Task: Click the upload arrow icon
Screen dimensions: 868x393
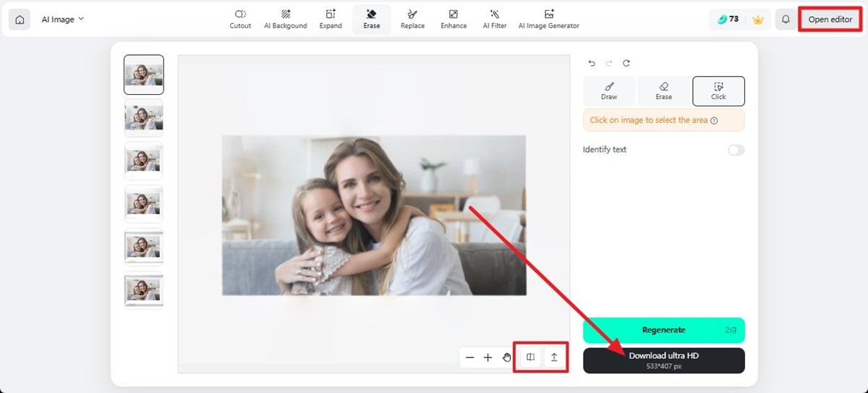Action: click(554, 357)
